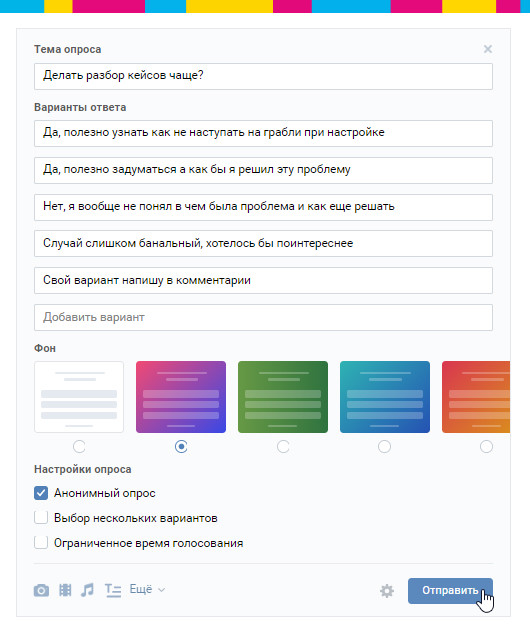Choose the blue-teal gradient background
Screen dimensions: 530x635
[x=385, y=397]
